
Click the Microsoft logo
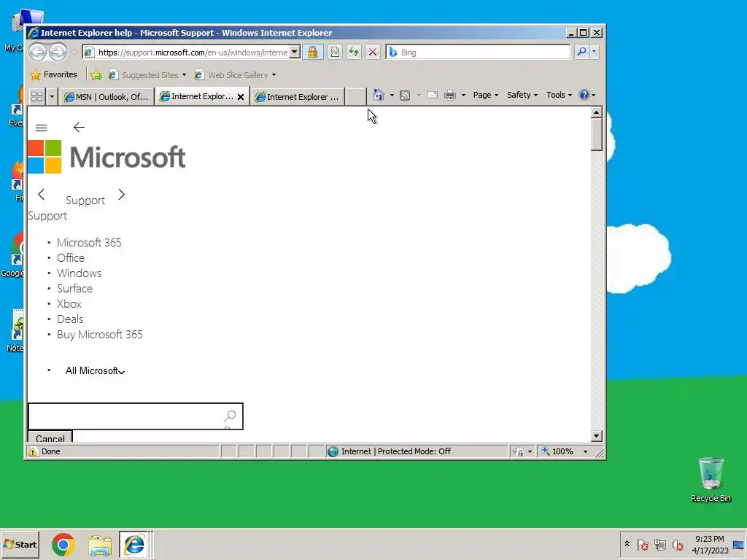pos(107,157)
